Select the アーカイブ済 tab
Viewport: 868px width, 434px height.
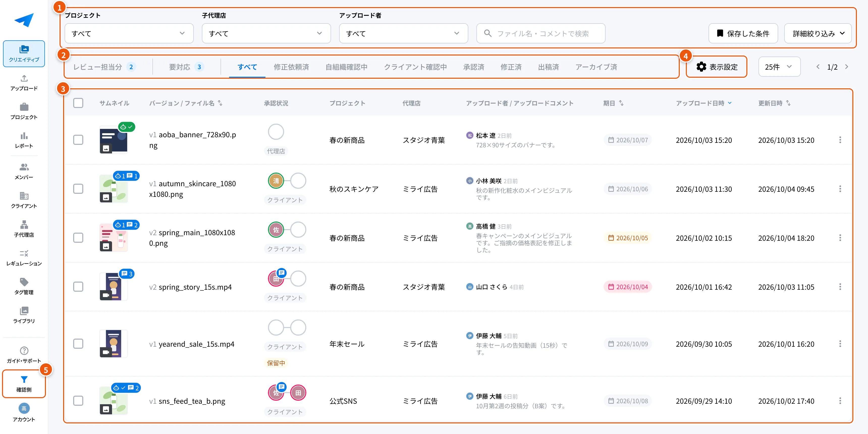(x=596, y=67)
